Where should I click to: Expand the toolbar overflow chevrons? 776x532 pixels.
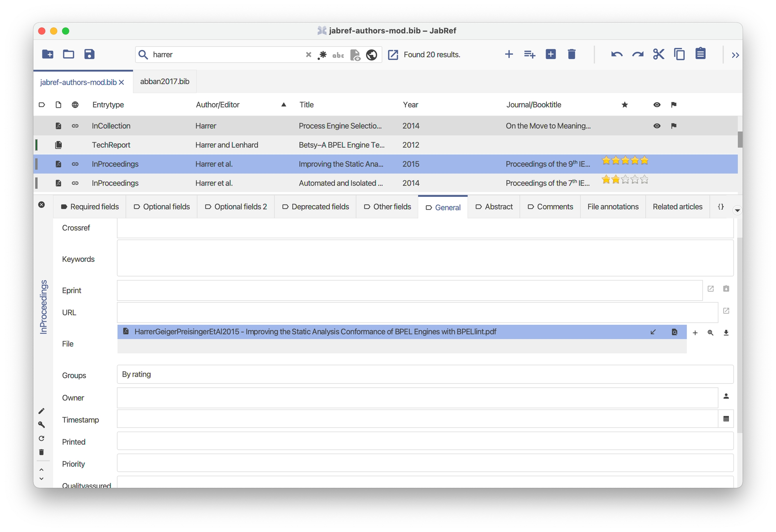(735, 55)
